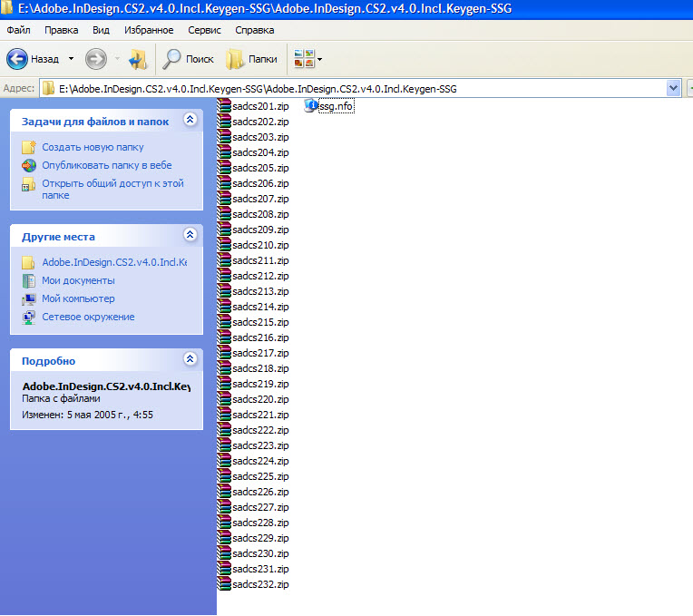Collapse the Задачи для файлов и папок panel
Viewport: 693px width, 616px height.
coord(190,120)
